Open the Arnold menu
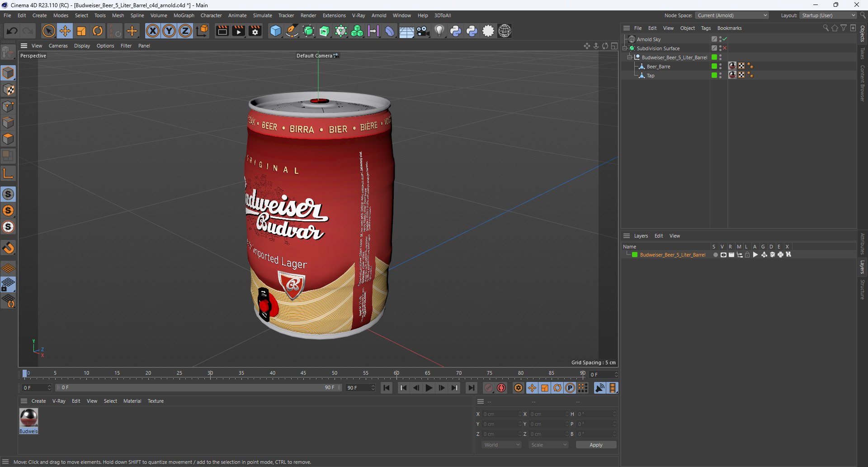The width and height of the screenshot is (868, 467). (379, 15)
